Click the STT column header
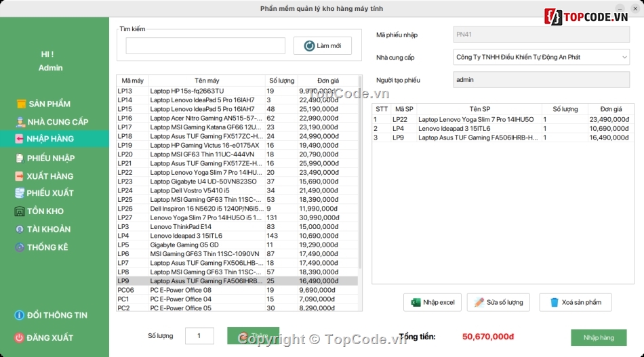 pyautogui.click(x=382, y=109)
